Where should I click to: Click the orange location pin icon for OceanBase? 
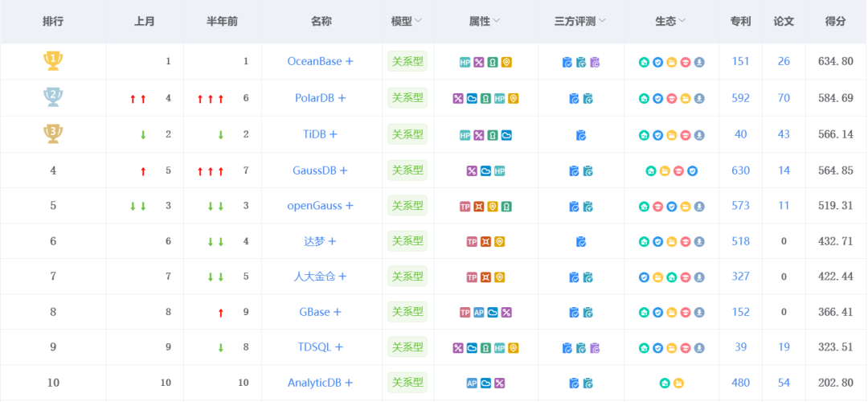[x=506, y=62]
